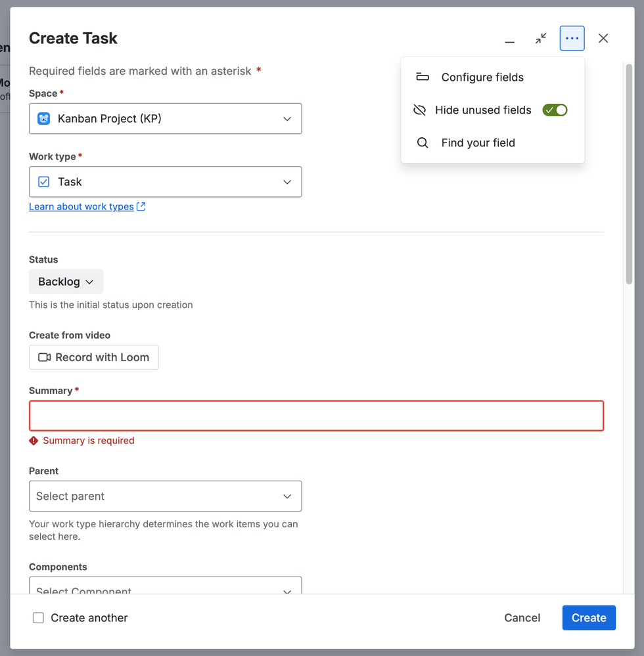Click the Configure fields icon
Image resolution: width=644 pixels, height=656 pixels.
point(422,77)
